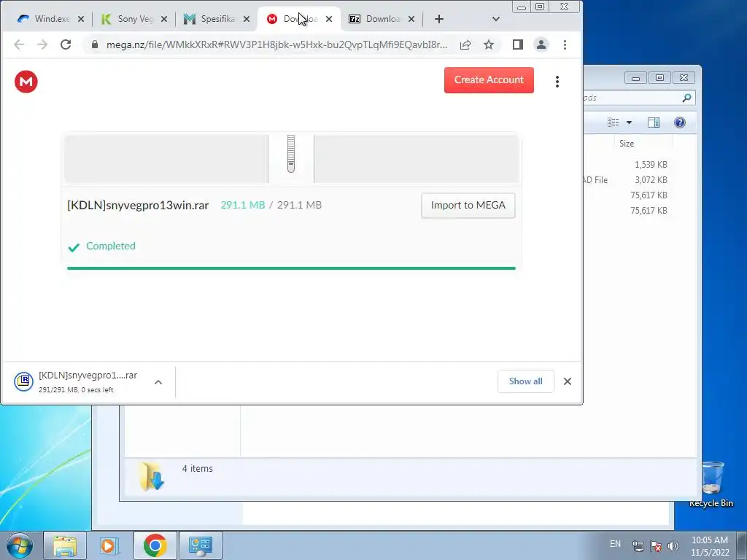Open the tab search dropdown
This screenshot has width=747, height=560.
click(x=495, y=19)
